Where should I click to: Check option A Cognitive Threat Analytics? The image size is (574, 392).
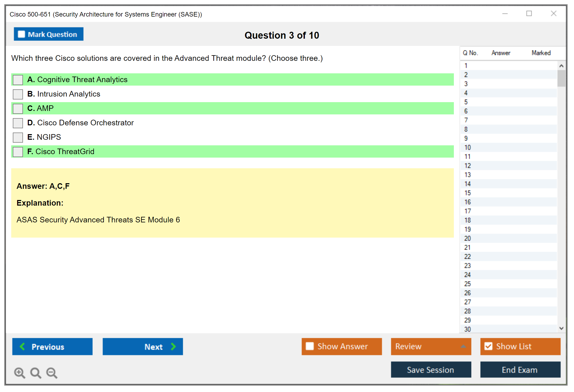point(18,80)
